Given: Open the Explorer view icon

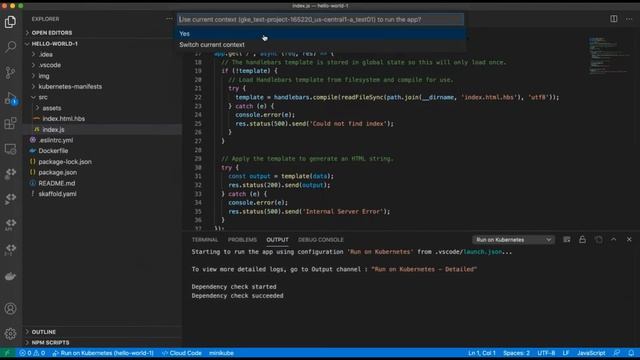Looking at the screenshot, I should pyautogui.click(x=11, y=22).
